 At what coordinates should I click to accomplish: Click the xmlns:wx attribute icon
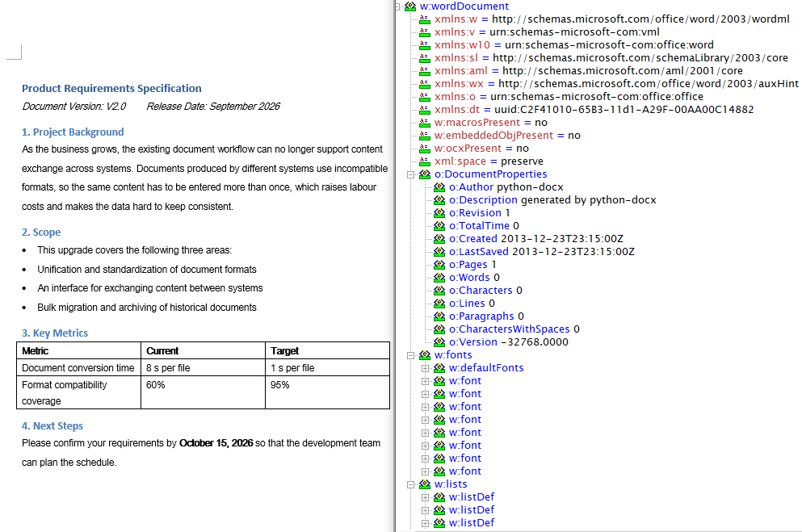coord(425,84)
